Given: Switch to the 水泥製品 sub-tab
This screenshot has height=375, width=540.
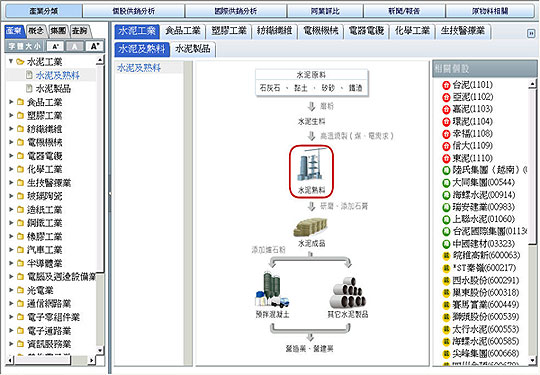Looking at the screenshot, I should [x=193, y=49].
